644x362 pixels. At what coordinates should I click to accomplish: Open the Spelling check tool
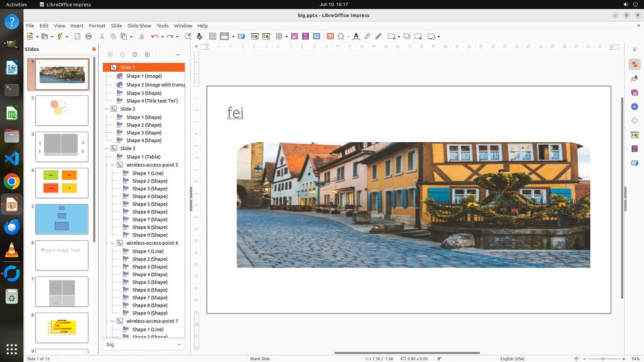click(x=200, y=37)
